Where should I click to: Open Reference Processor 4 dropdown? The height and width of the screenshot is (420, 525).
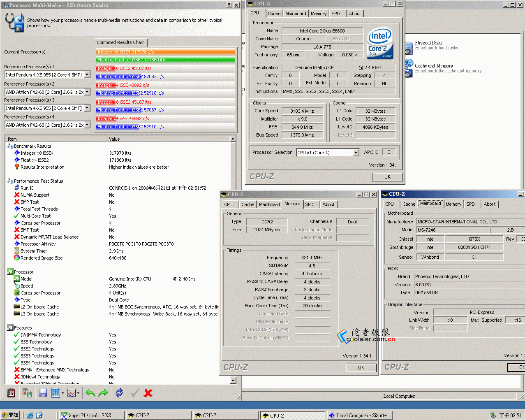[87, 125]
